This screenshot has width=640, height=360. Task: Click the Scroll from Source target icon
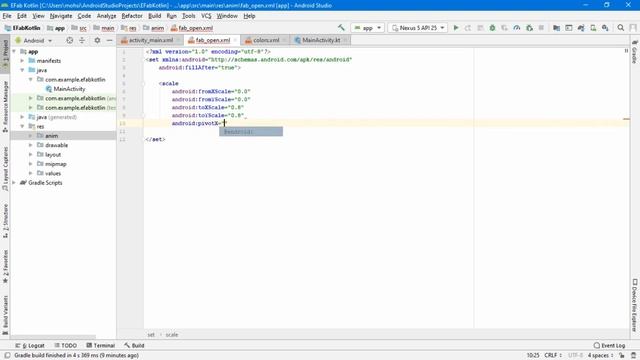[x=70, y=40]
